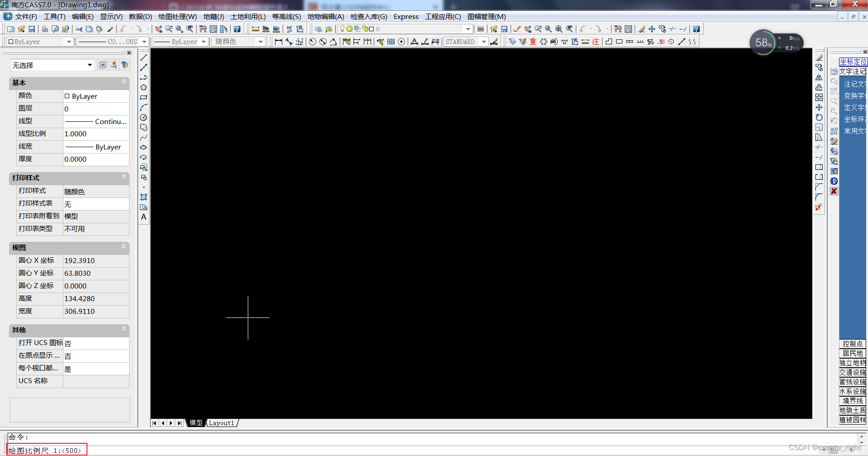868x456 pixels.
Task: Select the Polygon draw tool
Action: pos(144,87)
